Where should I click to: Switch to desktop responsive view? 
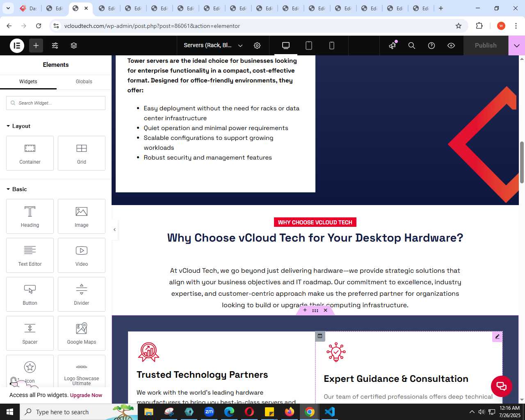(286, 46)
